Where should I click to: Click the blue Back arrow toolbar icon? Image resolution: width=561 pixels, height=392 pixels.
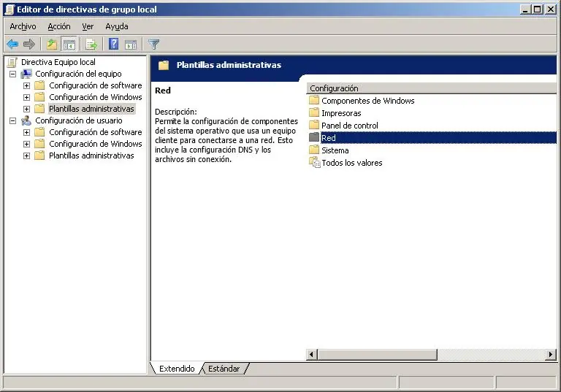click(12, 45)
